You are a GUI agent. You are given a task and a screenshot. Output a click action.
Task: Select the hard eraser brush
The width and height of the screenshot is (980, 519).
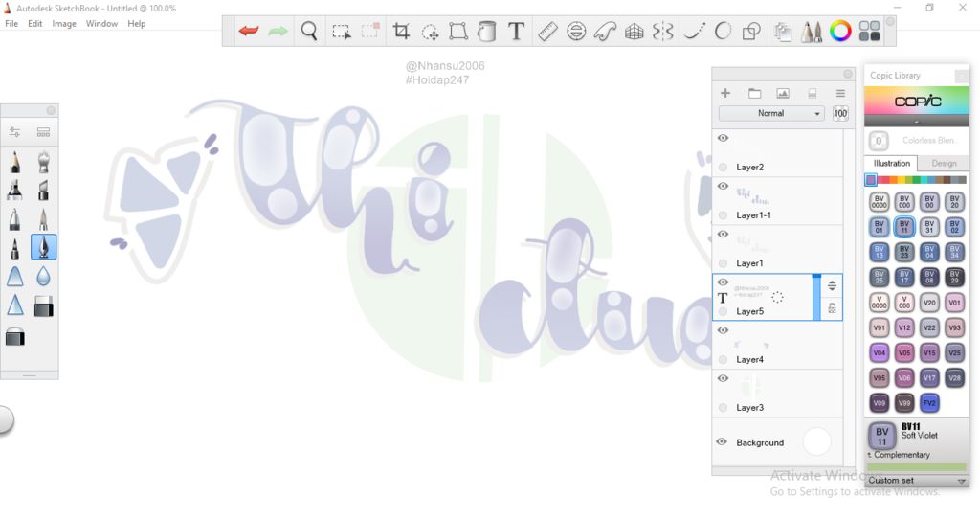click(43, 305)
